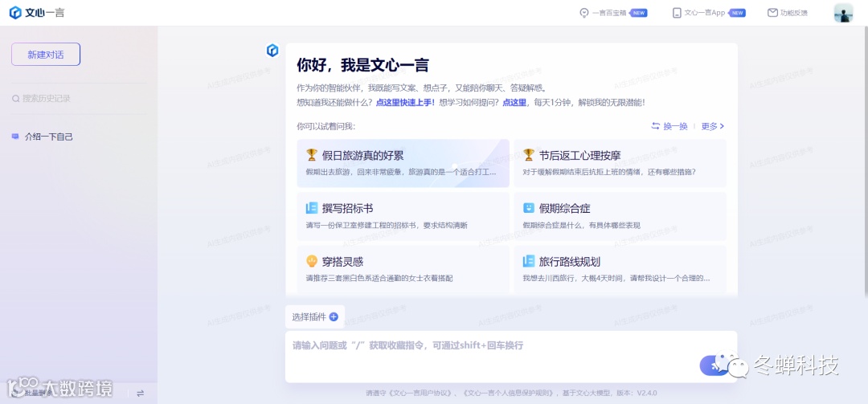
Task: Click the 点这里 how-to-ask link
Action: pos(514,102)
